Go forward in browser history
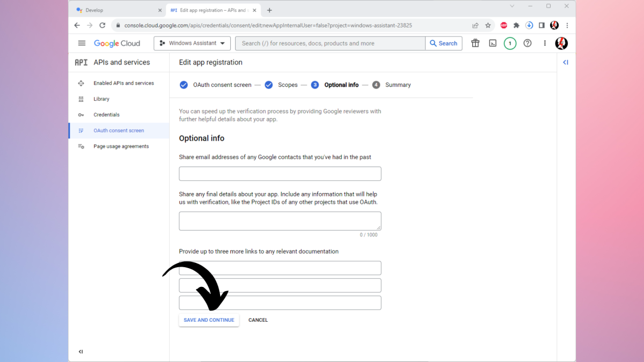644x362 pixels. pos(90,25)
